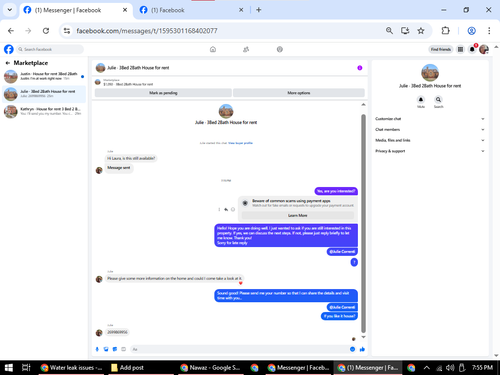Open the Windows Start menu

(x=9, y=368)
